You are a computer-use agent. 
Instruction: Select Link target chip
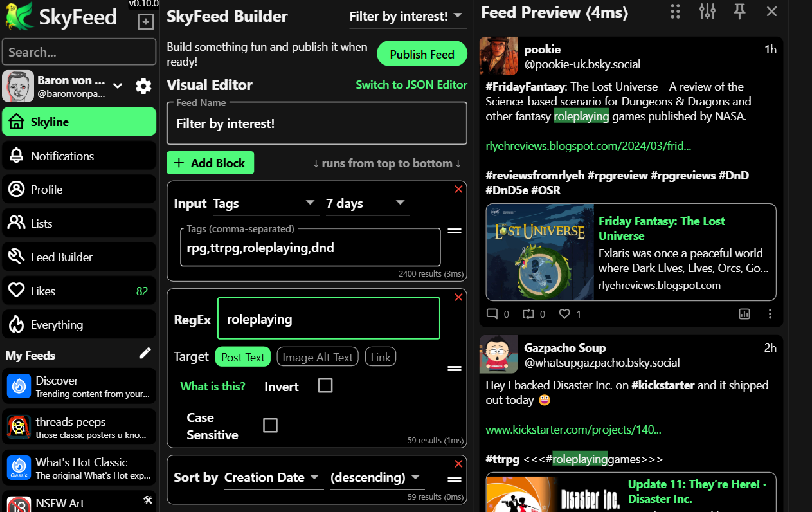pyautogui.click(x=381, y=357)
